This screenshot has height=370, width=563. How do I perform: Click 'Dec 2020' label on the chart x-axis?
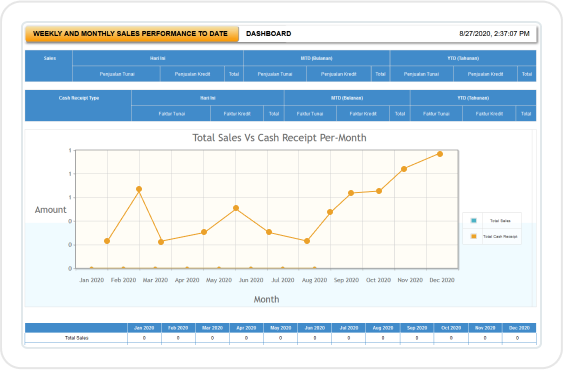(x=442, y=280)
